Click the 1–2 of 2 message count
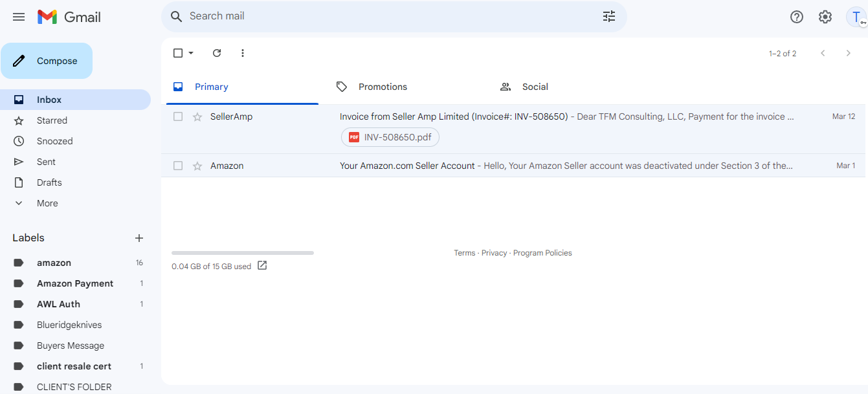 point(783,54)
